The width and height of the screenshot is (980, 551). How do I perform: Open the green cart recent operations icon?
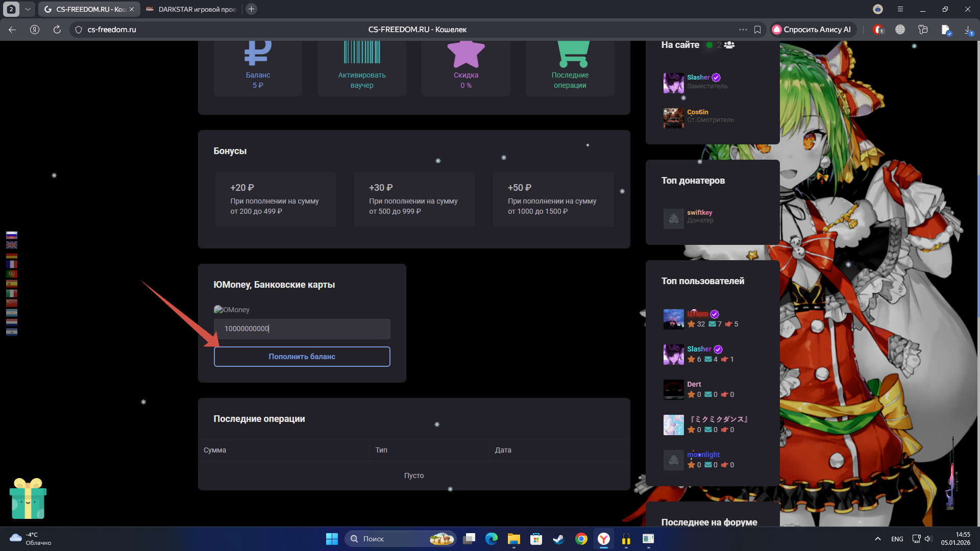tap(573, 54)
